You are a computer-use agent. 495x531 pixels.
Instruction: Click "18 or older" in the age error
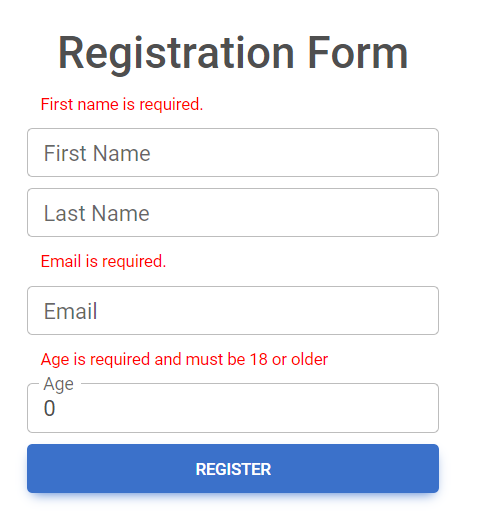(x=289, y=359)
